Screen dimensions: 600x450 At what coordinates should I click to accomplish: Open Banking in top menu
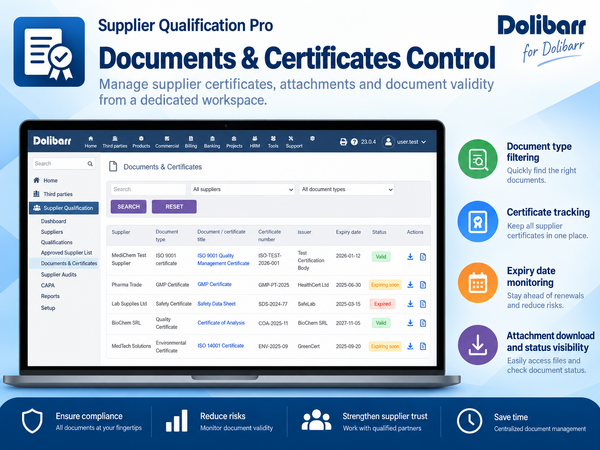point(212,142)
